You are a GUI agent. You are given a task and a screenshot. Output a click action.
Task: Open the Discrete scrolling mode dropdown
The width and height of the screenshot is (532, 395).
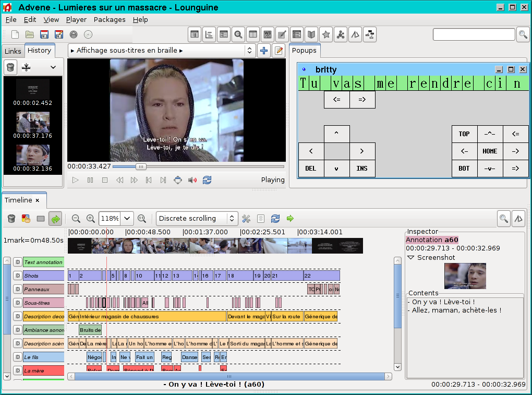click(197, 219)
